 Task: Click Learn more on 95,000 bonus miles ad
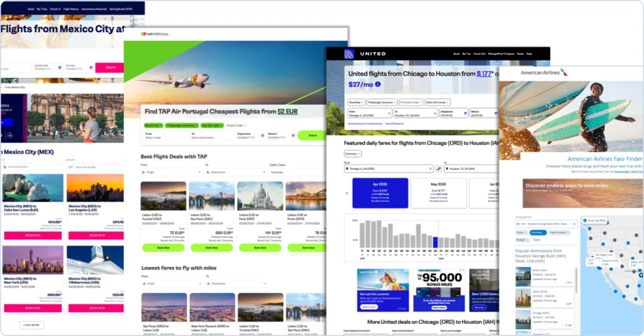coord(438,307)
